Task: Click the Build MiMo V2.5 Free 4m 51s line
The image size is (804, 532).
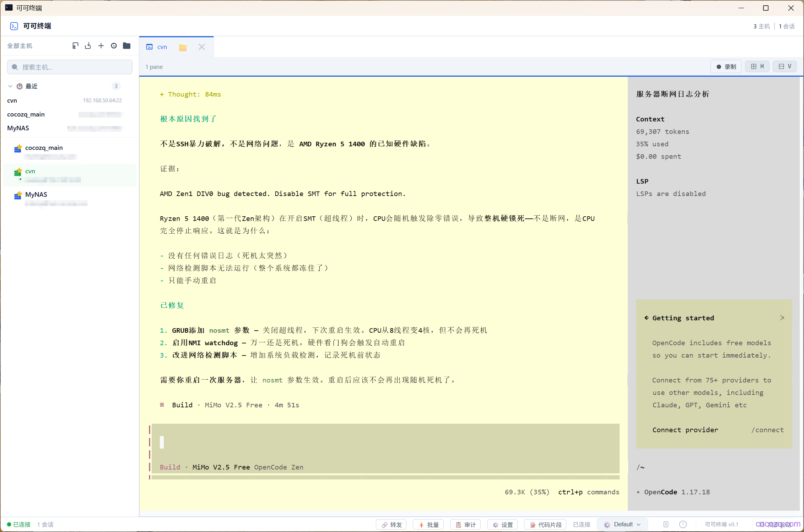Action: click(230, 405)
